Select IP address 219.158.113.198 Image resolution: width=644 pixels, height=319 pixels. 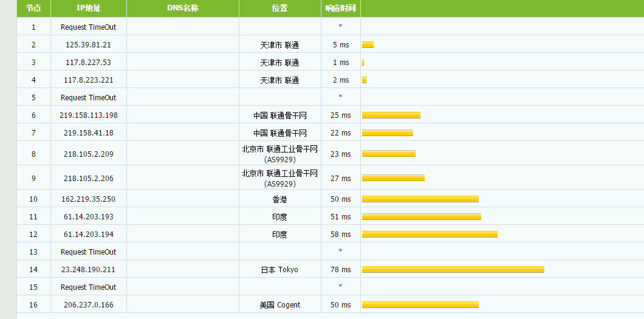88,115
